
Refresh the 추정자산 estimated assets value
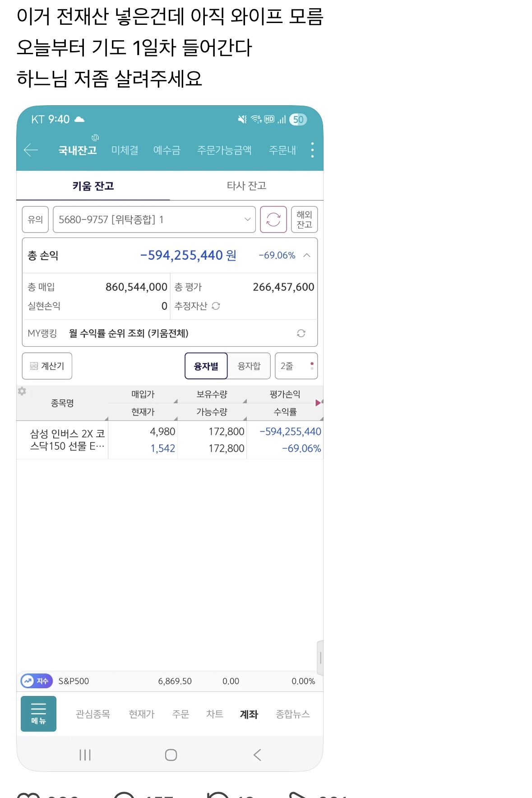click(216, 306)
